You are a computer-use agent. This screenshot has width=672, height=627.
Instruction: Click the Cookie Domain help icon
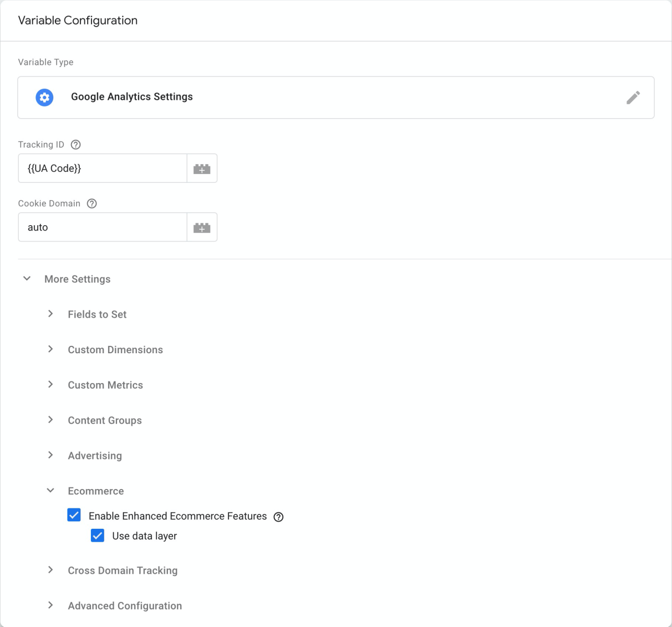[92, 204]
